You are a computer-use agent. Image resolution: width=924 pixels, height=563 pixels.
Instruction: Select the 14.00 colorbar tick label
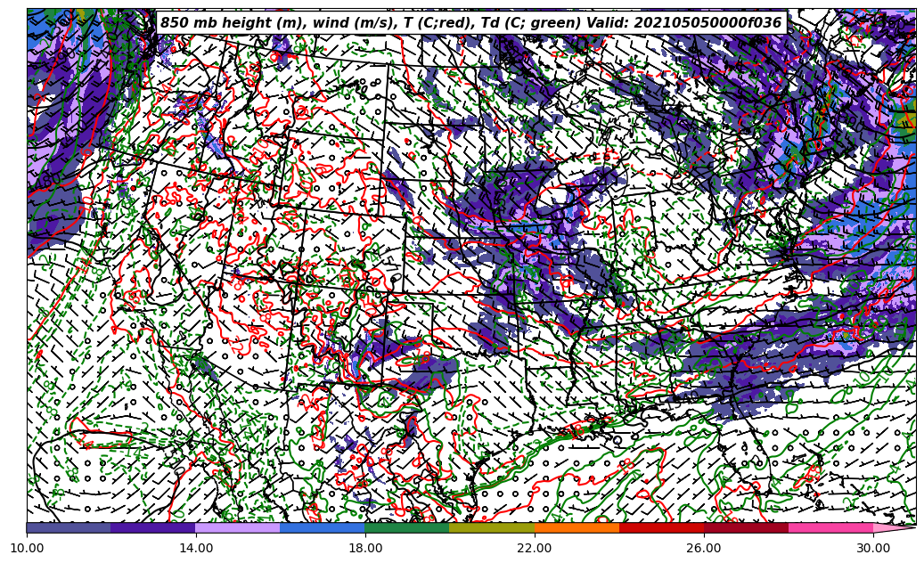coord(196,549)
